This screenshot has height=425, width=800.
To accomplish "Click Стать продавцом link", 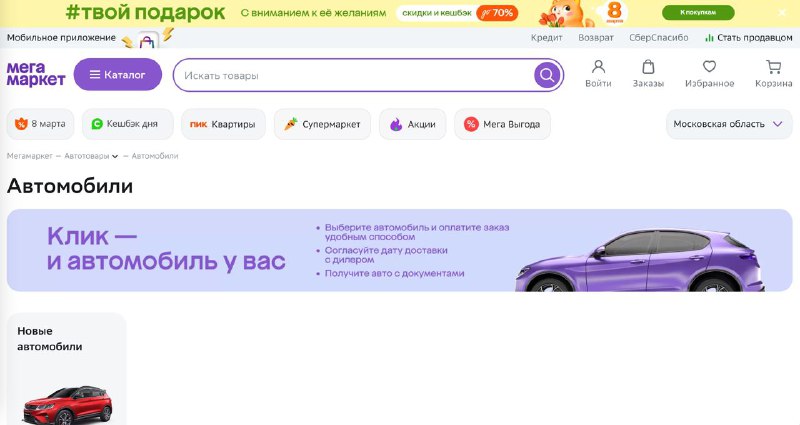I will (x=755, y=38).
